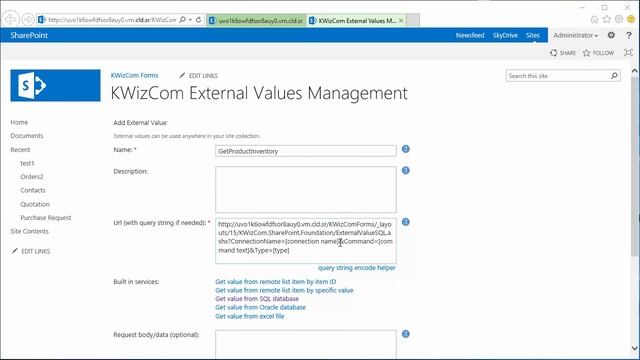640x360 pixels.
Task: Click the vertical page scrollbar thumb
Action: click(x=635, y=166)
